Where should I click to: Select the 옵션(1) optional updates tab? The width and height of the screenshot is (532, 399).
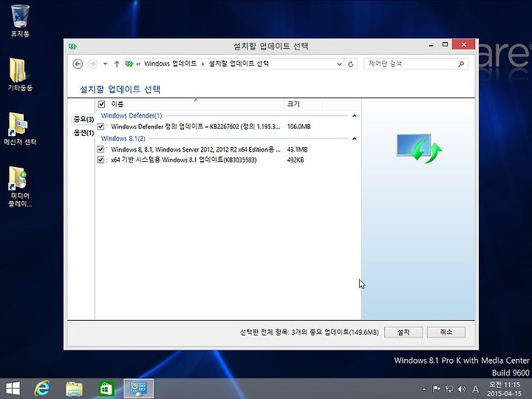point(83,133)
